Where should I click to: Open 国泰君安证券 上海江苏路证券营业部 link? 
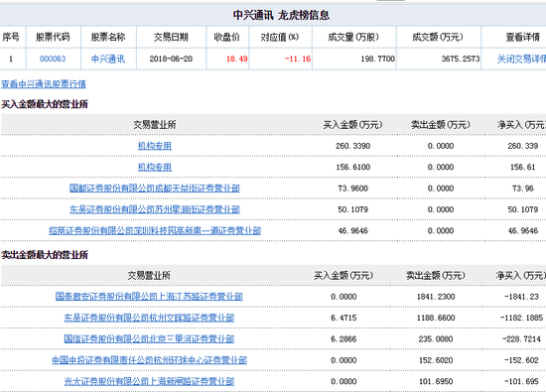click(149, 297)
